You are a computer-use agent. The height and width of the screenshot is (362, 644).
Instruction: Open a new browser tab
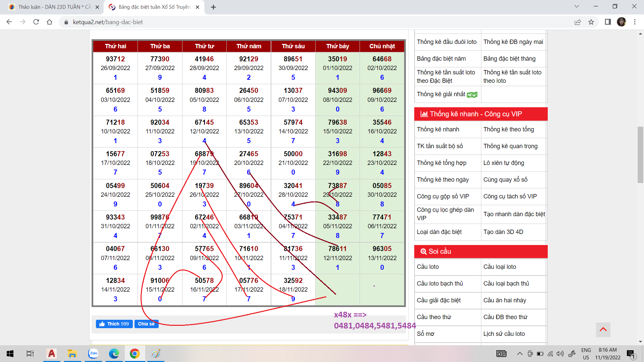[213, 7]
